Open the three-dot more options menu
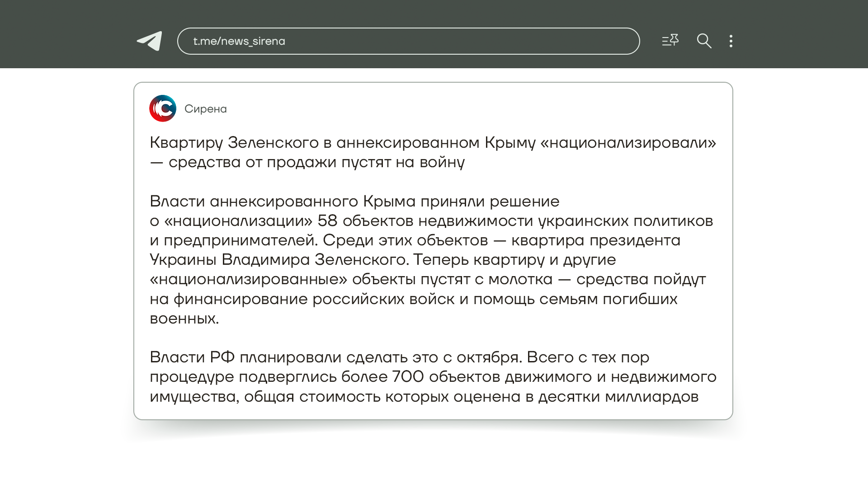This screenshot has width=868, height=488. 731,41
